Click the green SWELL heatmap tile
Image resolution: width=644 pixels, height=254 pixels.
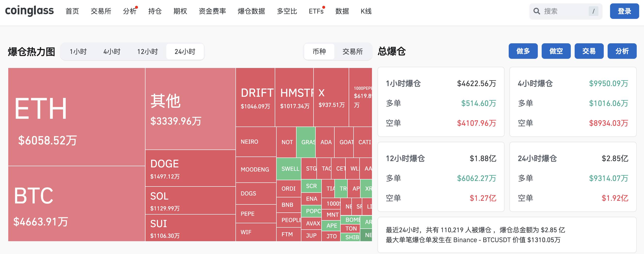(x=289, y=169)
